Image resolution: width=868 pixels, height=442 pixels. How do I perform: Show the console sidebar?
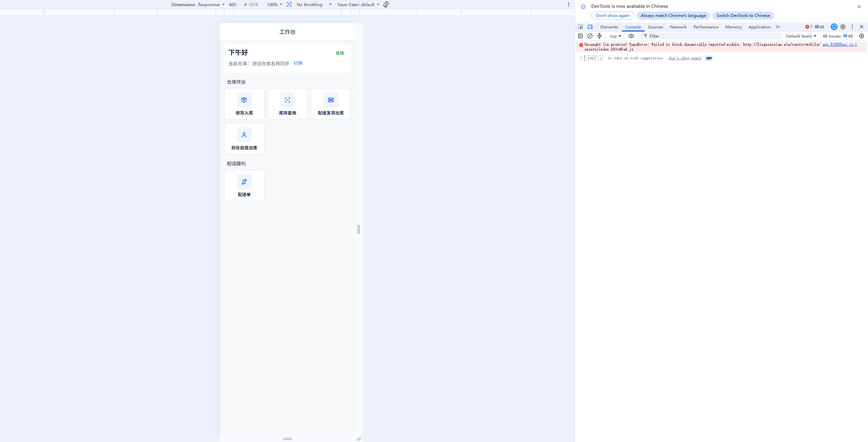pyautogui.click(x=580, y=36)
